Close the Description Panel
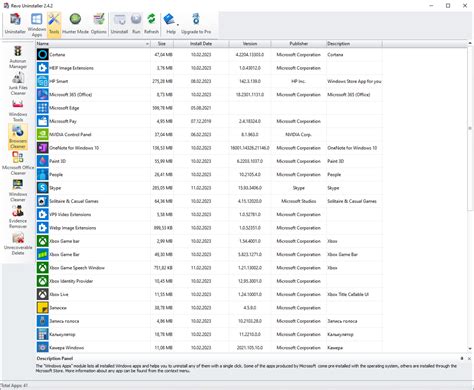 coord(469,359)
